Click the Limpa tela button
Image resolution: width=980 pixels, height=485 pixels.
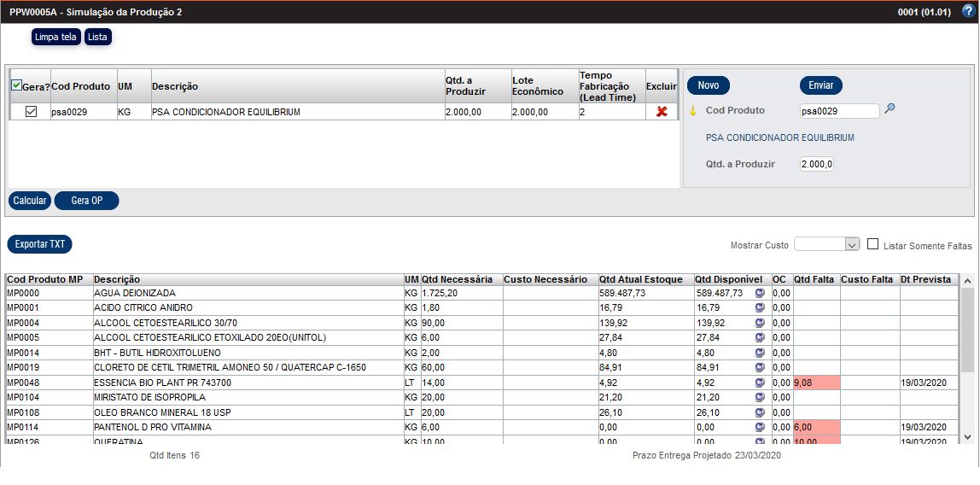[x=56, y=37]
